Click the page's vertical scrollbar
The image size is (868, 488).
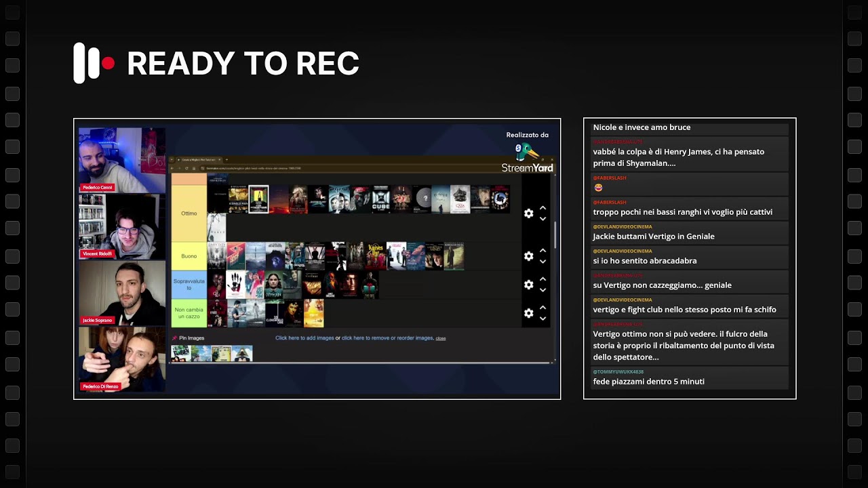pyautogui.click(x=555, y=235)
